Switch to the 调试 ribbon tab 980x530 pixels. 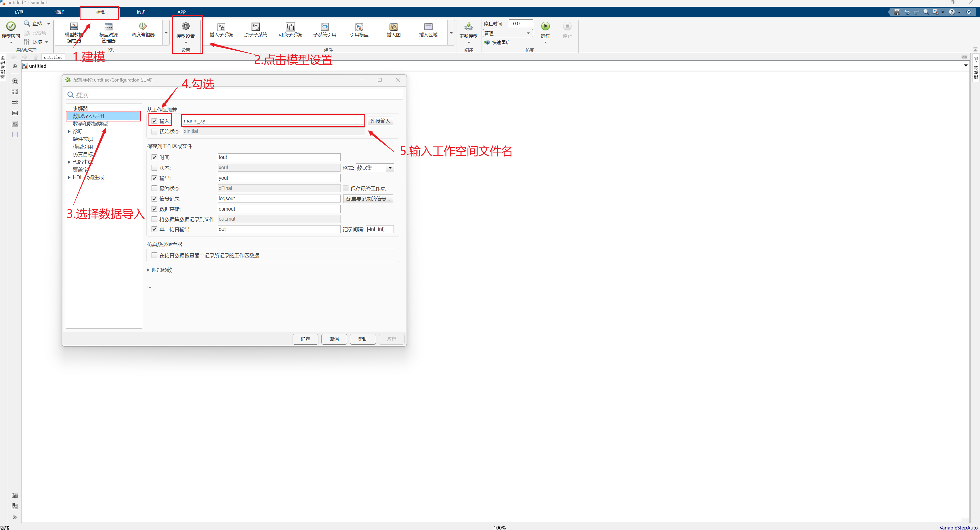(60, 12)
